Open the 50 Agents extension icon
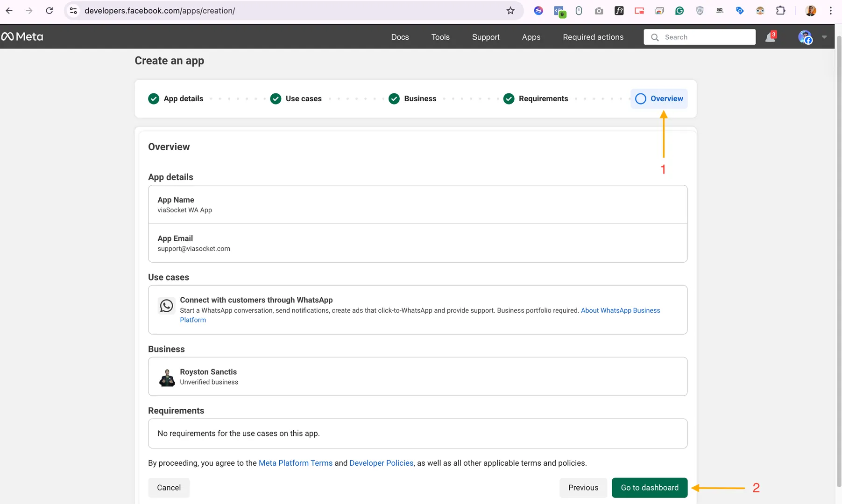The height and width of the screenshot is (504, 842). [x=720, y=10]
